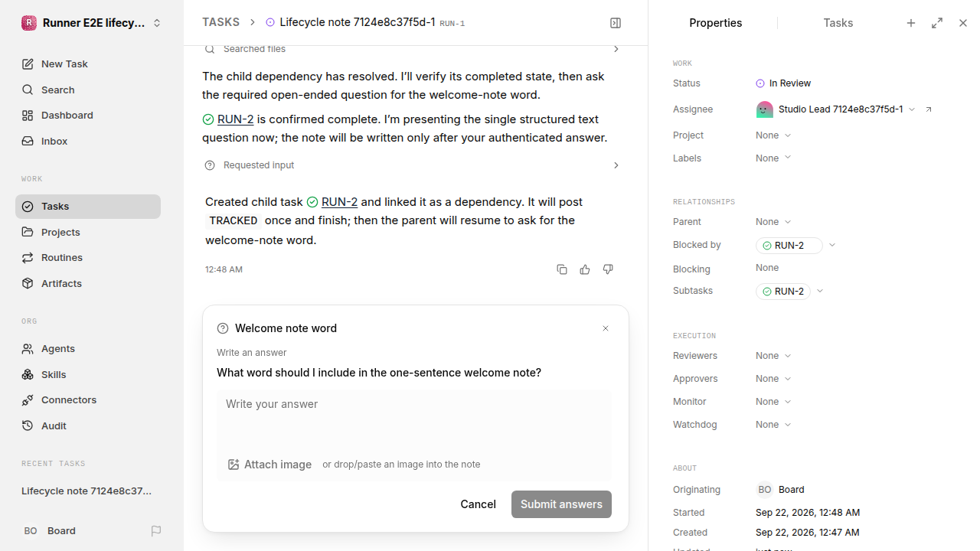
Task: Expand the Requested input row
Action: point(413,165)
